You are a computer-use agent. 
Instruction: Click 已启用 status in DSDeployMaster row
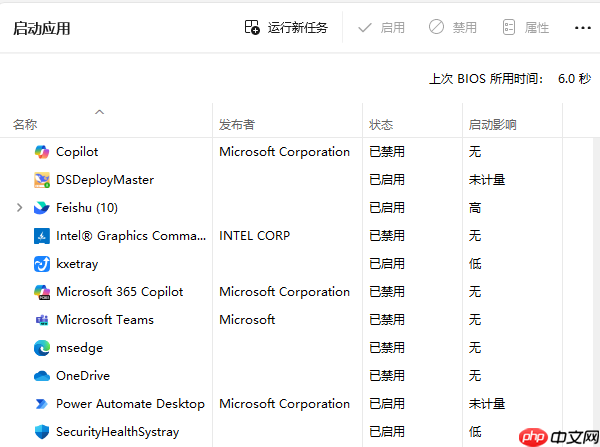point(387,180)
